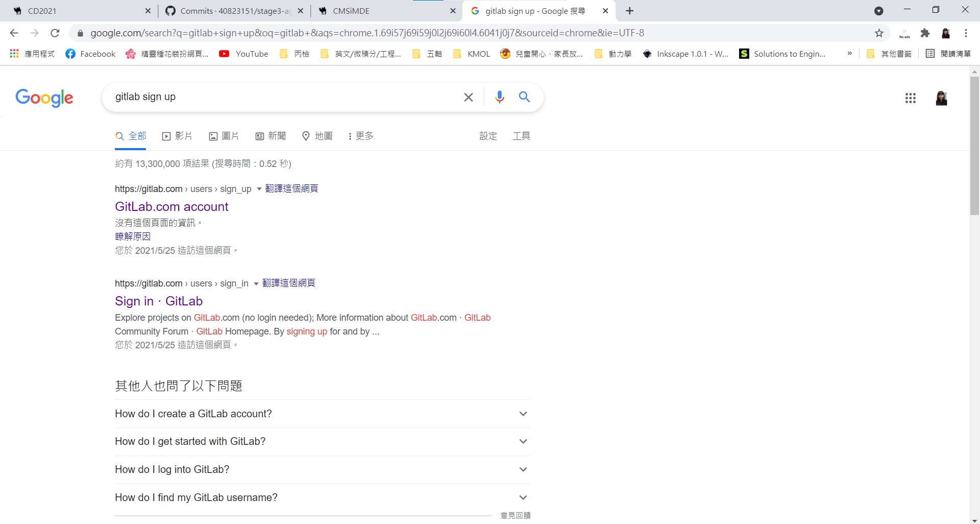Viewport: 980px width, 524px height.
Task: Expand "How do I get started with GitLab?"
Action: pos(323,441)
